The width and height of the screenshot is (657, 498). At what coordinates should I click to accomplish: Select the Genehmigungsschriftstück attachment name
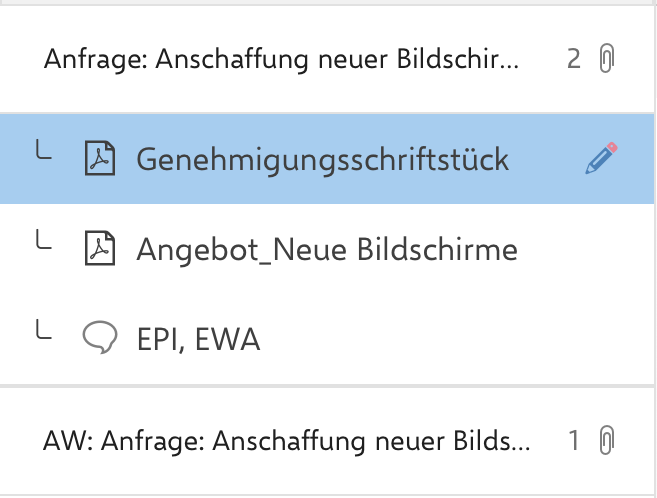pos(322,160)
